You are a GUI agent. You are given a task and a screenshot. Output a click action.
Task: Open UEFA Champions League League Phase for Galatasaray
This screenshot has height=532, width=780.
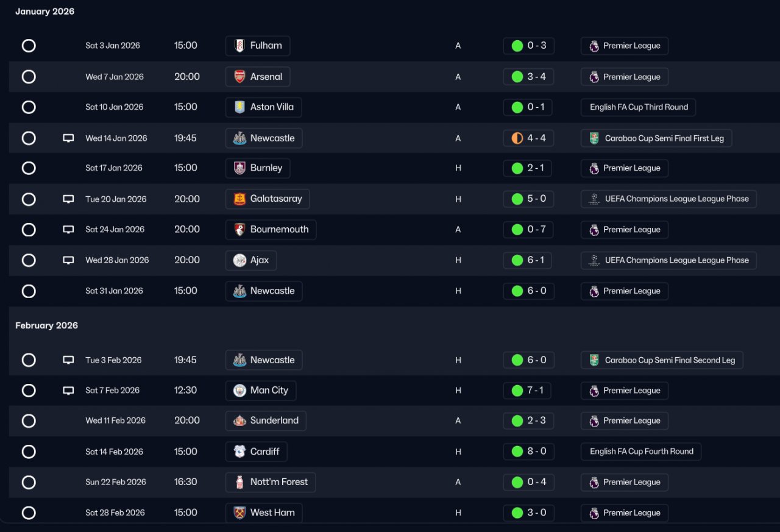(x=668, y=199)
